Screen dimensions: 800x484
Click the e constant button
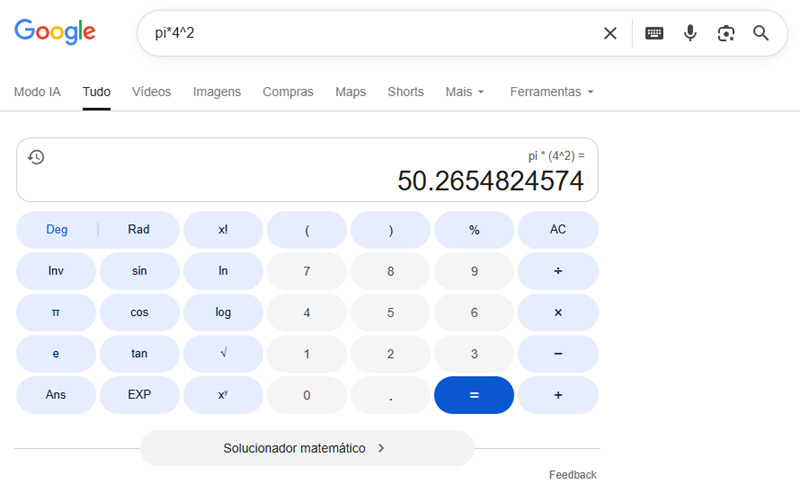[56, 353]
